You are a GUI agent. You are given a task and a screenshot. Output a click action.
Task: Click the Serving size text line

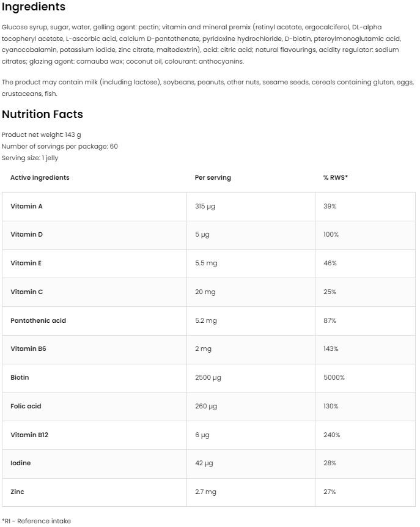pos(30,158)
